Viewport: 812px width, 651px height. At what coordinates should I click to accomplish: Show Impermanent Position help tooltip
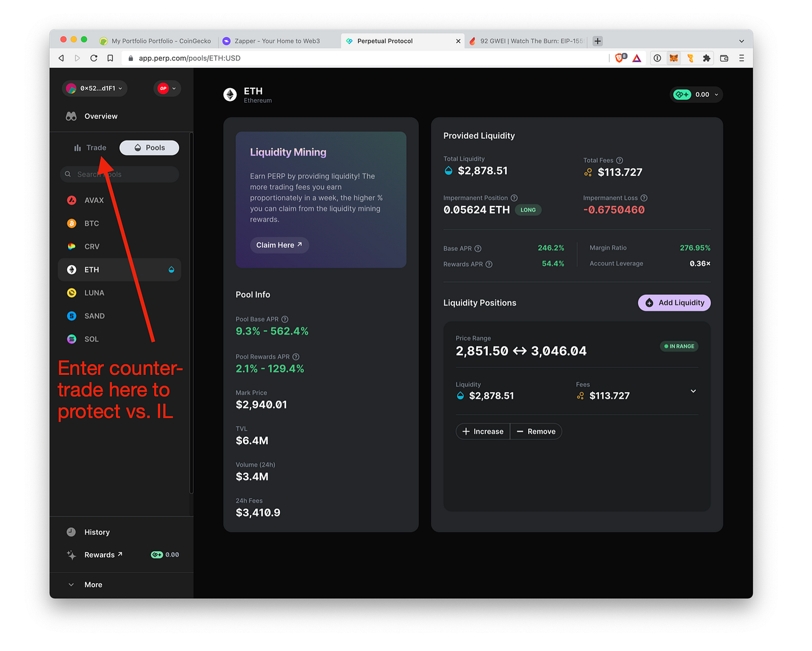tap(514, 198)
